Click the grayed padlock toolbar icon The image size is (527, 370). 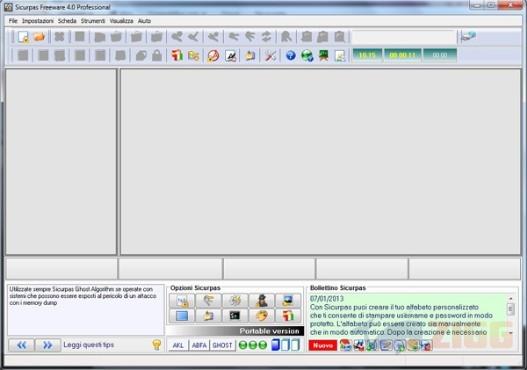click(157, 55)
